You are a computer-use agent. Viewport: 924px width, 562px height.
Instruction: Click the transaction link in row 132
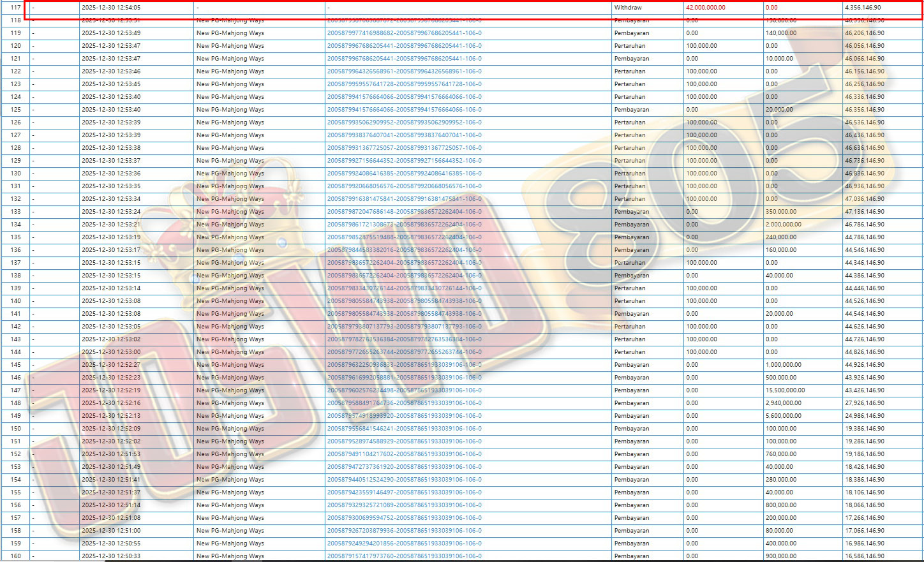coord(404,199)
